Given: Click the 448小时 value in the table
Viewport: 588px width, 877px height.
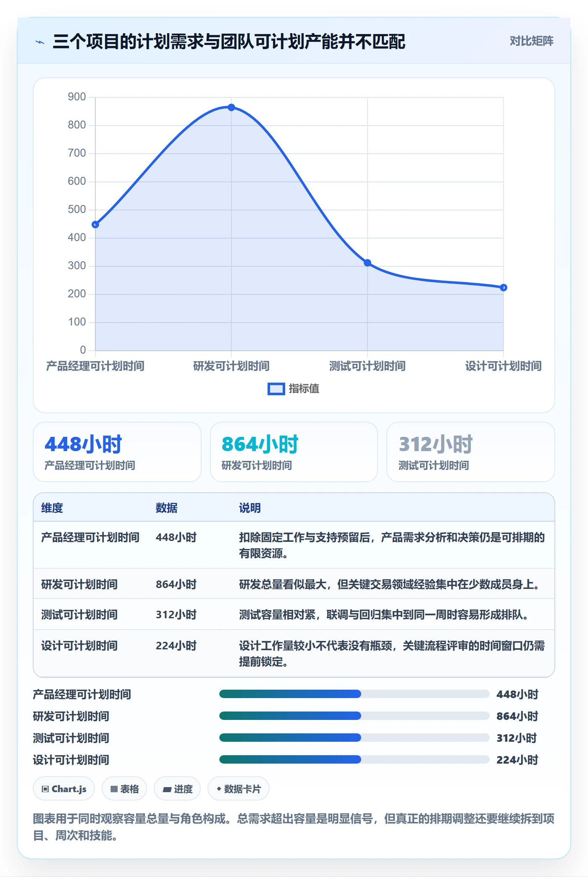Looking at the screenshot, I should pos(176,537).
